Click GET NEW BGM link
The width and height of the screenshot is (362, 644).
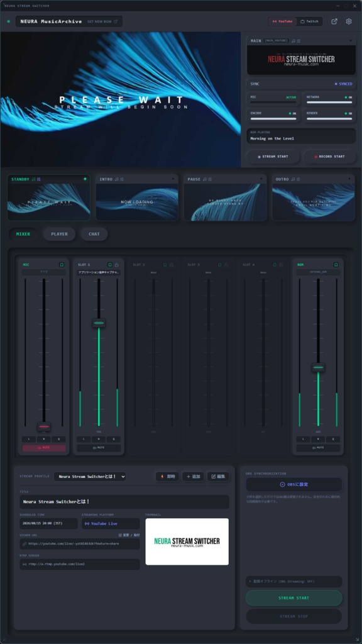tap(102, 21)
